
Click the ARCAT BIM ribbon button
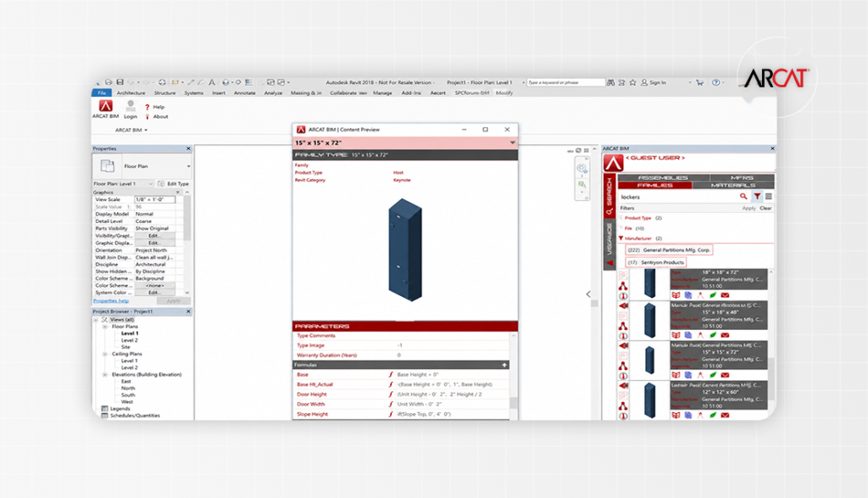[x=105, y=109]
